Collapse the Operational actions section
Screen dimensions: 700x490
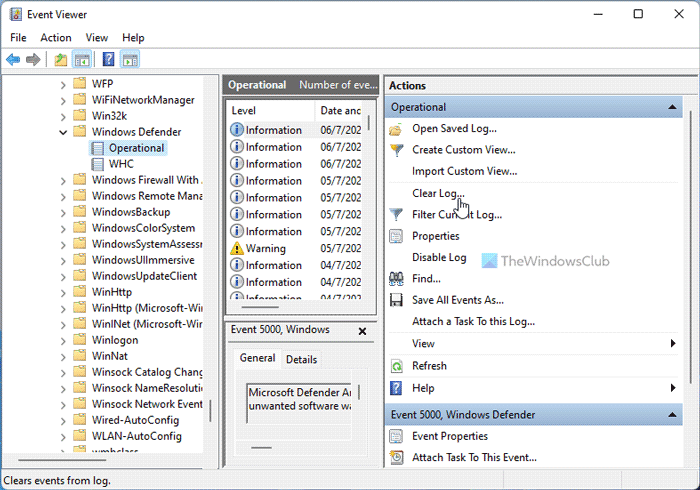click(x=672, y=107)
